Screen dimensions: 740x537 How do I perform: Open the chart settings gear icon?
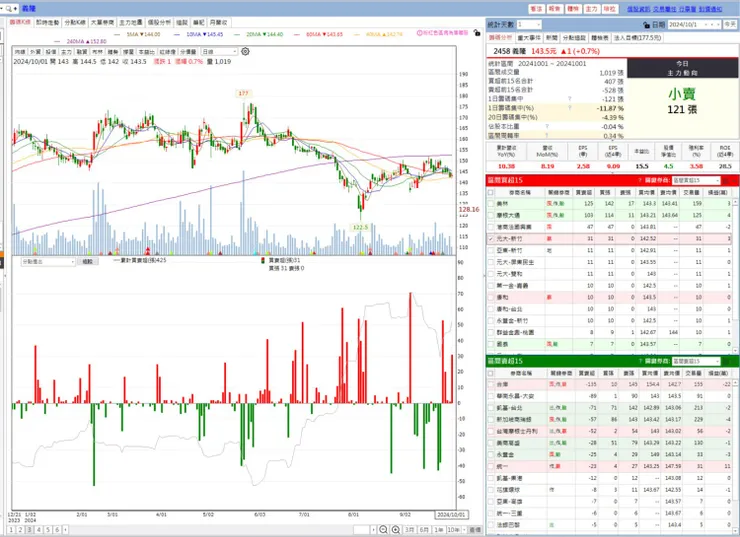(245, 51)
